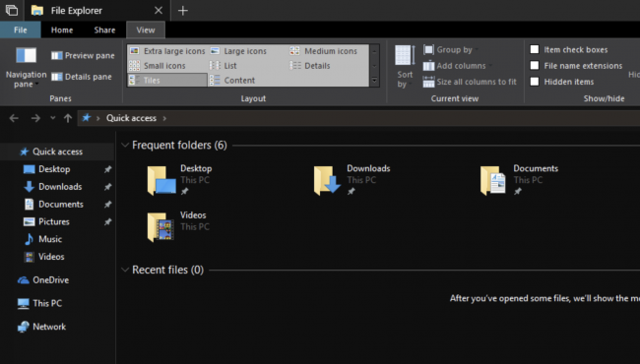Open the Group by dropdown
Viewport: 640px width, 364px height.
pos(451,50)
